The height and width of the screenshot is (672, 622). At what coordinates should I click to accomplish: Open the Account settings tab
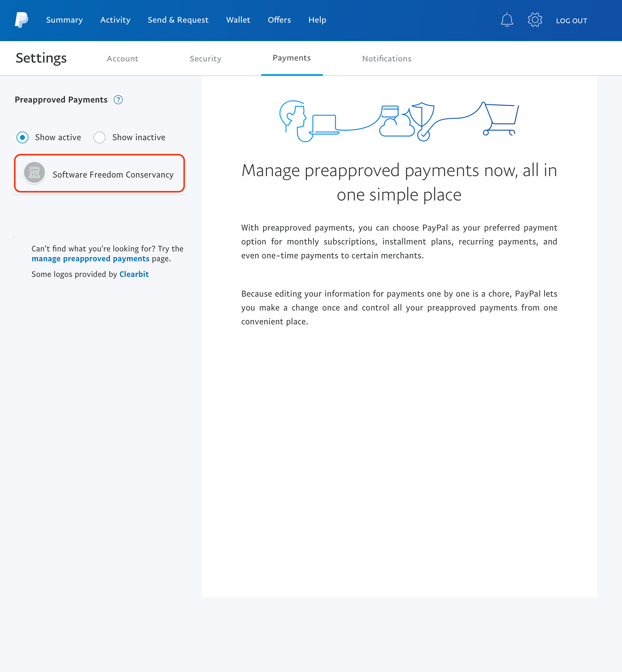(122, 58)
